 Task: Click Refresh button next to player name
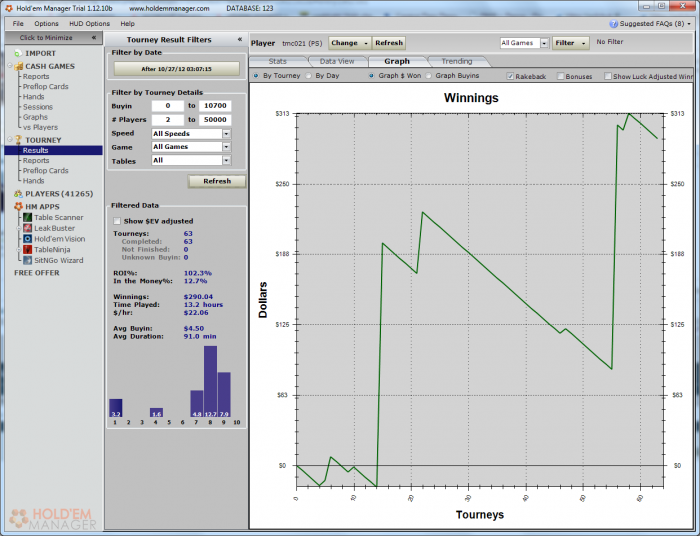click(389, 43)
